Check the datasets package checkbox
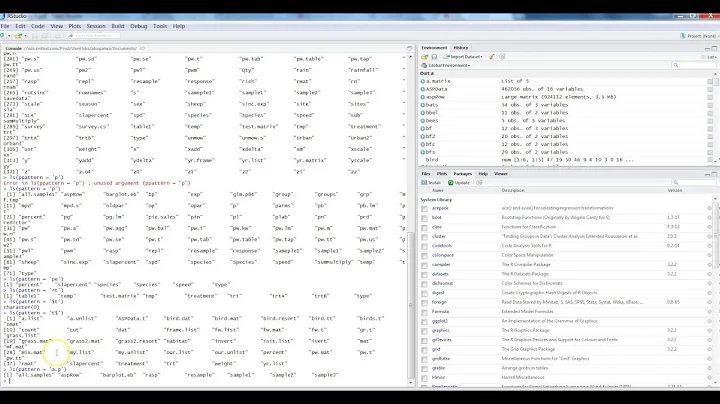Screen dimensions: 720x404 [x=424, y=275]
